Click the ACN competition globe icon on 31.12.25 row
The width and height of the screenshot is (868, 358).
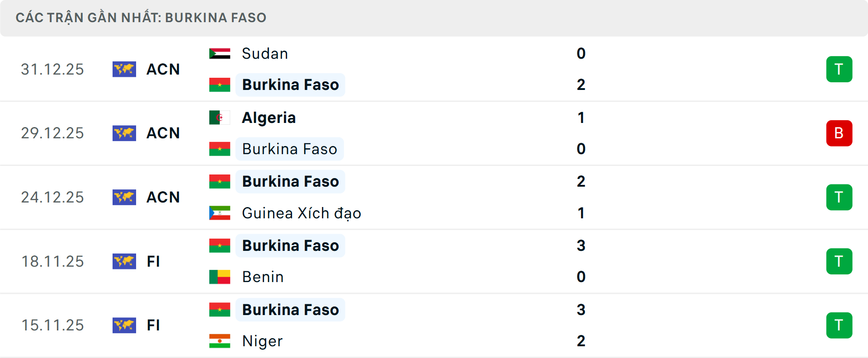(x=124, y=69)
